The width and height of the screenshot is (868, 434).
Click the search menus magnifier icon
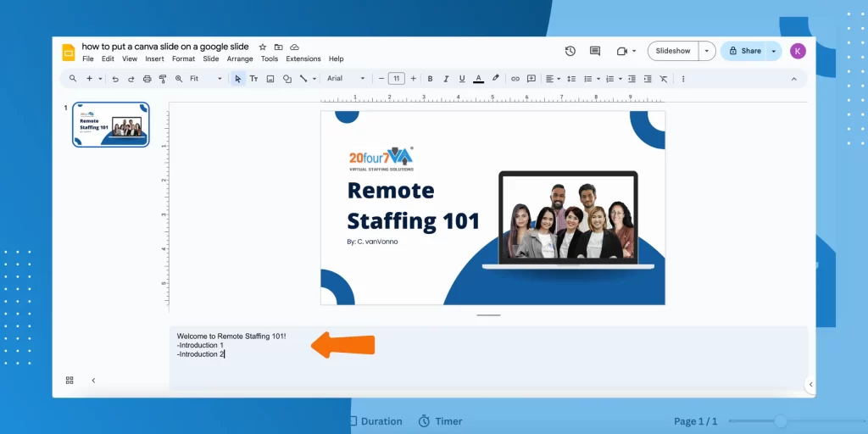tap(73, 79)
